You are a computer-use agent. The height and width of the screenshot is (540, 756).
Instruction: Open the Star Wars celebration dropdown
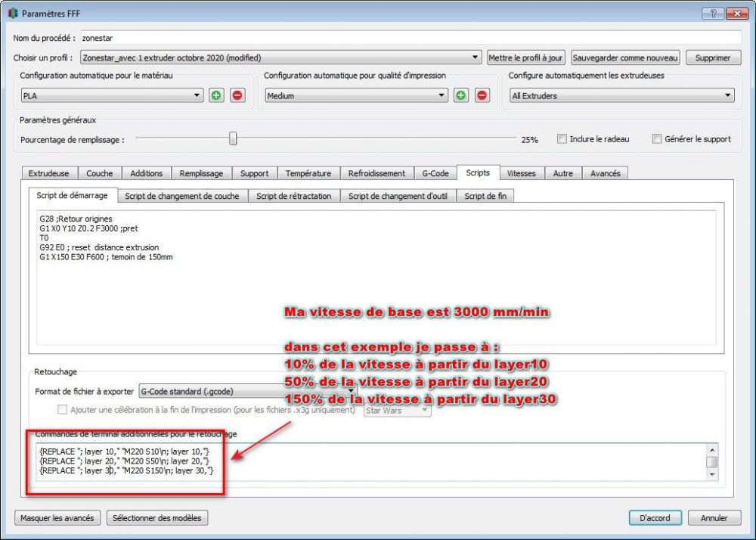(398, 411)
